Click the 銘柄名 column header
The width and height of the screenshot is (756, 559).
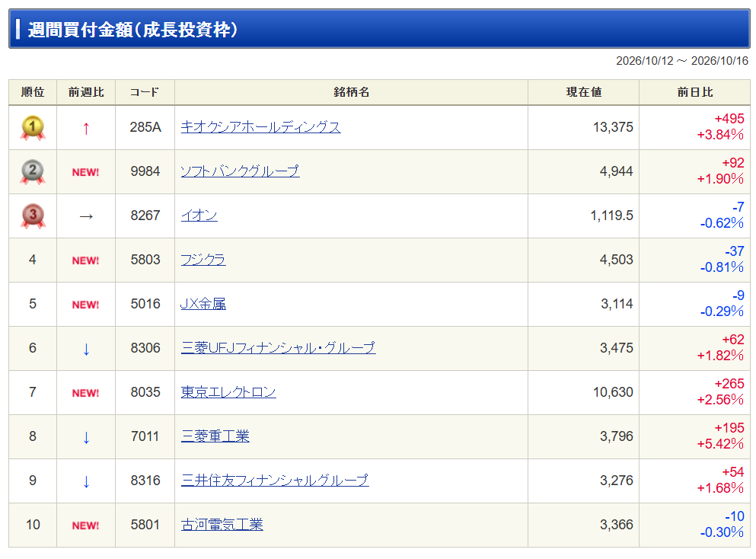coord(351,92)
